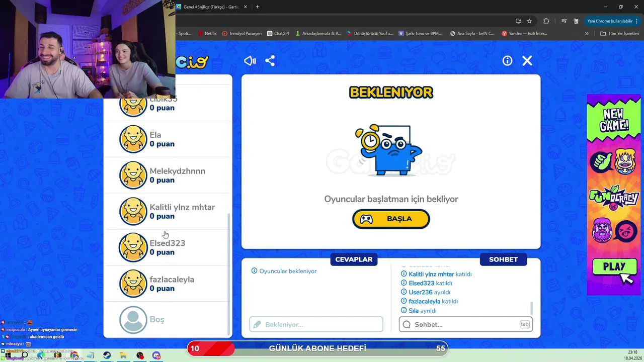Open the Chrome extensions puzzle icon

(546, 21)
